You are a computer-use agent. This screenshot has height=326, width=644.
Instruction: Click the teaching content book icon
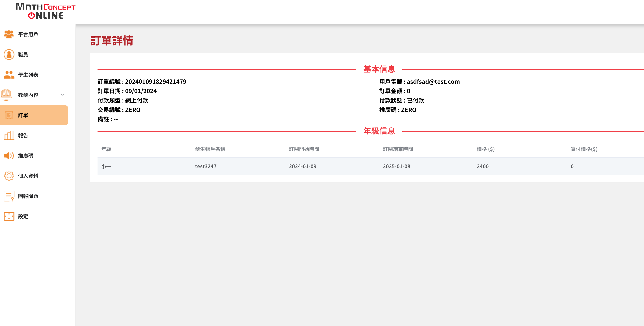point(7,95)
